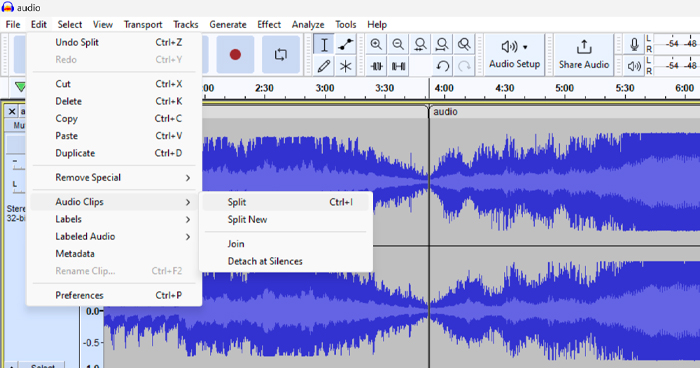Choose Join in Audio Clips submenu
This screenshot has width=700, height=368.
[x=286, y=244]
